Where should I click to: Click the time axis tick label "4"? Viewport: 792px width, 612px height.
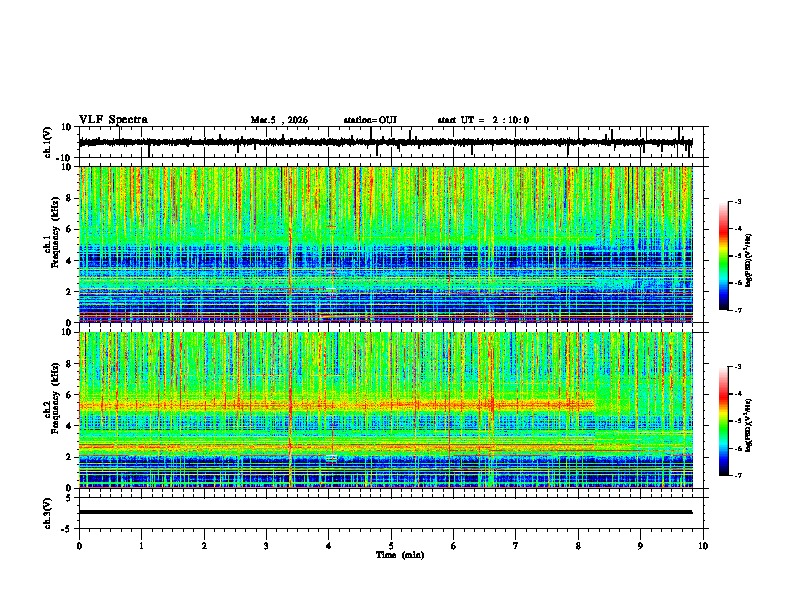pyautogui.click(x=329, y=546)
